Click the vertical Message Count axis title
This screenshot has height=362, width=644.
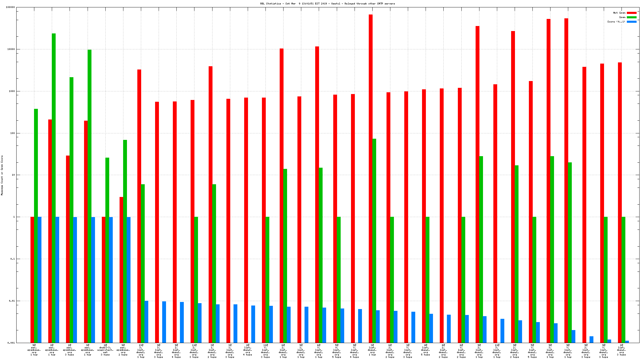pos(2,175)
